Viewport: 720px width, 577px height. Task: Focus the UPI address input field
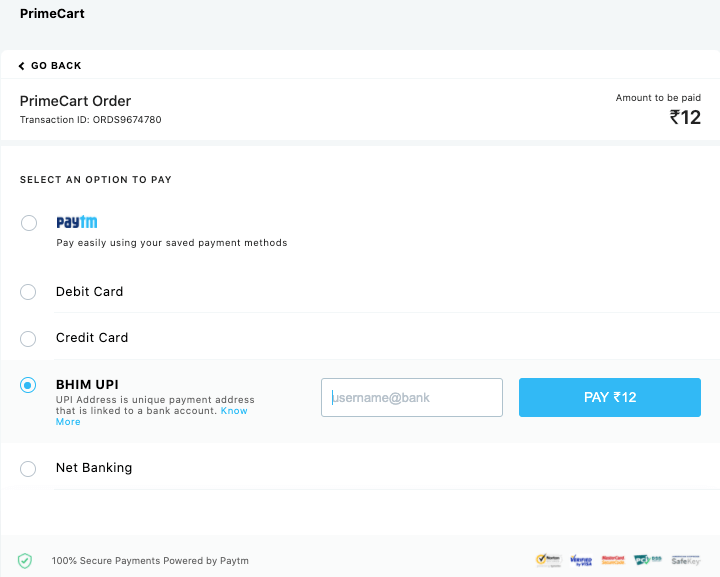click(x=412, y=397)
